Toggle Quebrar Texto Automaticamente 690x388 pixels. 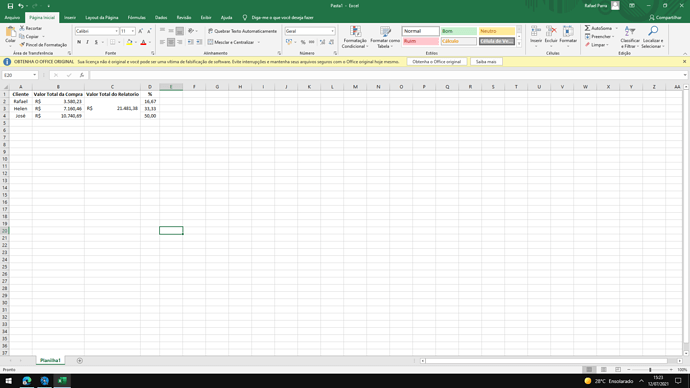point(242,31)
